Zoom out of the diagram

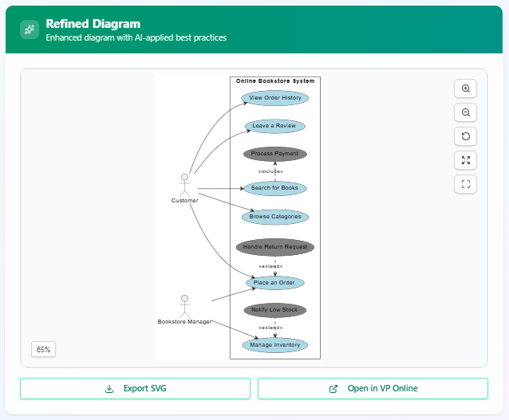466,112
